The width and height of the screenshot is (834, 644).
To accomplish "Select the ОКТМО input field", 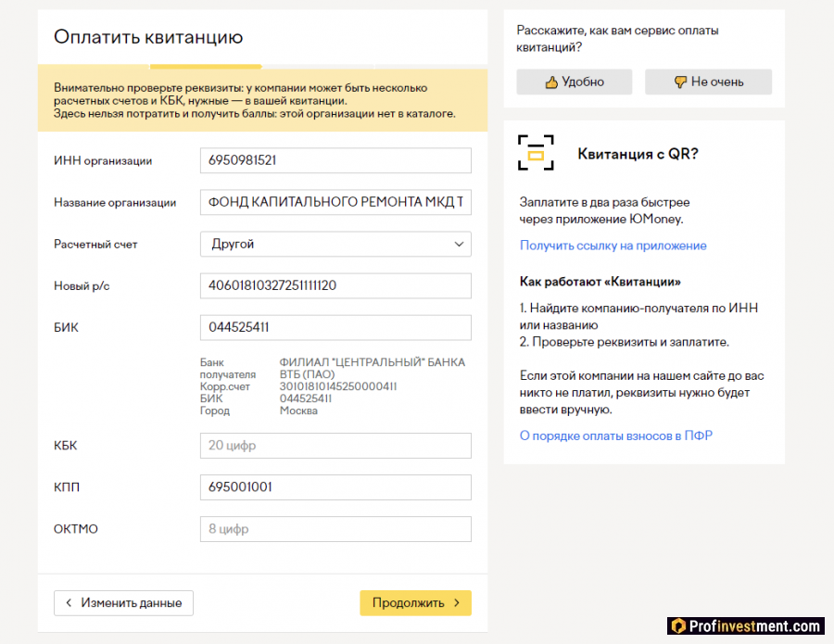I will coord(335,528).
